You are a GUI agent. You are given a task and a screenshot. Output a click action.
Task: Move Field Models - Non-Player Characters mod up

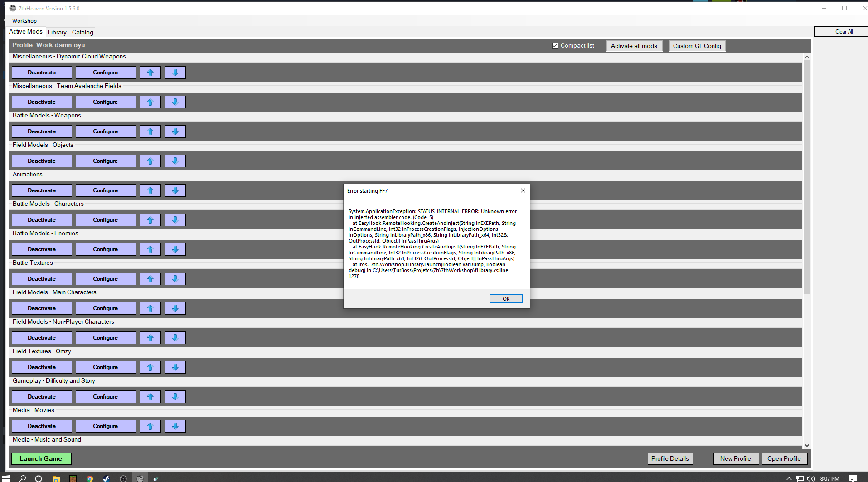(x=150, y=338)
